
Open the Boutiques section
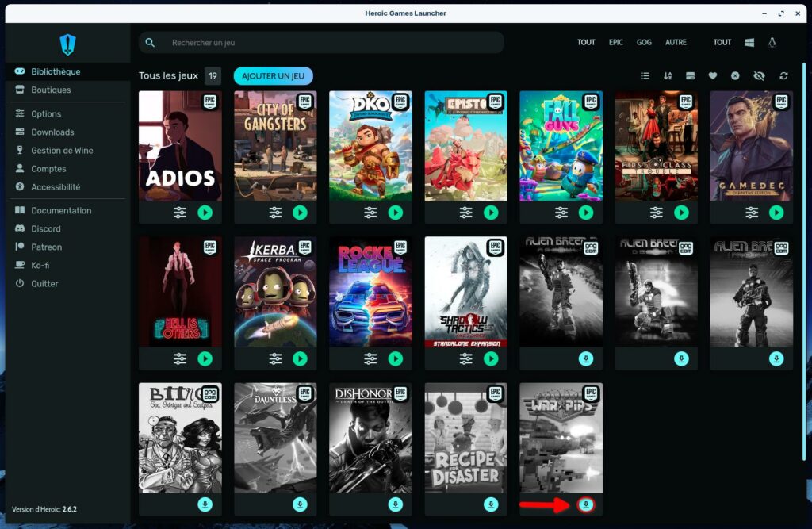point(51,90)
